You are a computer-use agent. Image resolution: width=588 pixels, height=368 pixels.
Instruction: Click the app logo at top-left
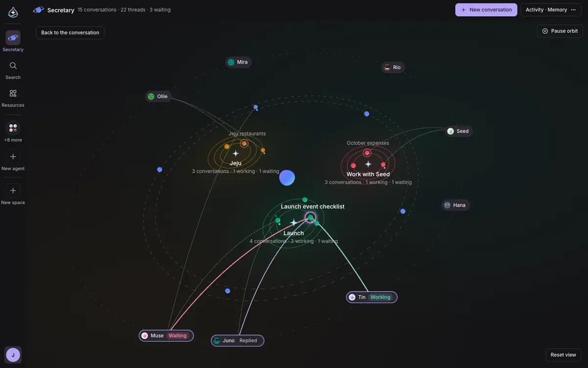coord(13,12)
